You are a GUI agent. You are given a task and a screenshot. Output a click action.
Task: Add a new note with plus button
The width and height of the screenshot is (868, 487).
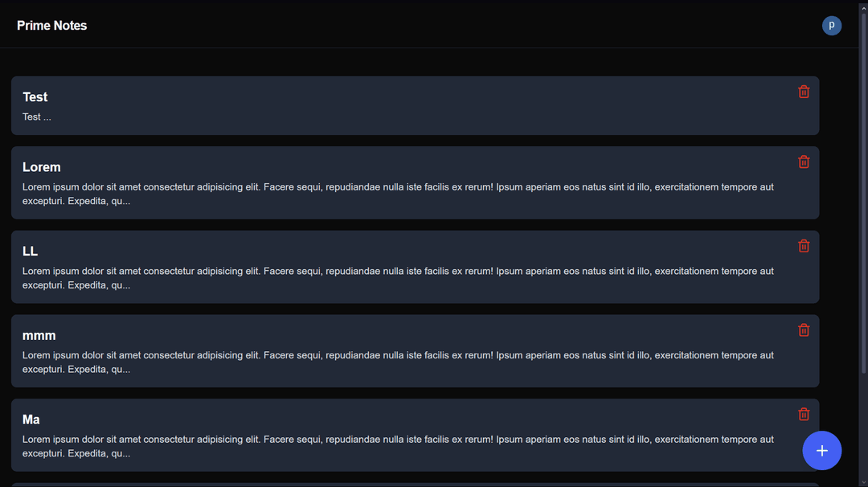tap(821, 451)
